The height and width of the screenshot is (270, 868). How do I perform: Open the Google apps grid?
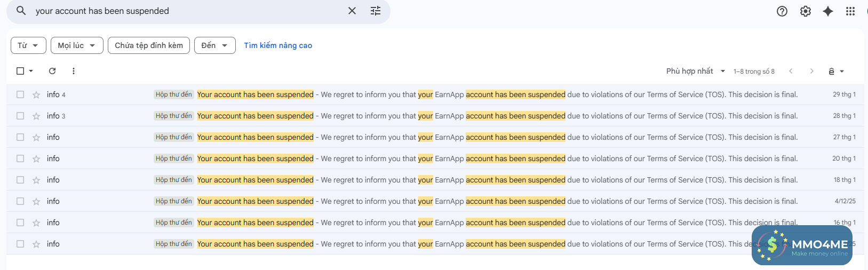[x=850, y=11]
